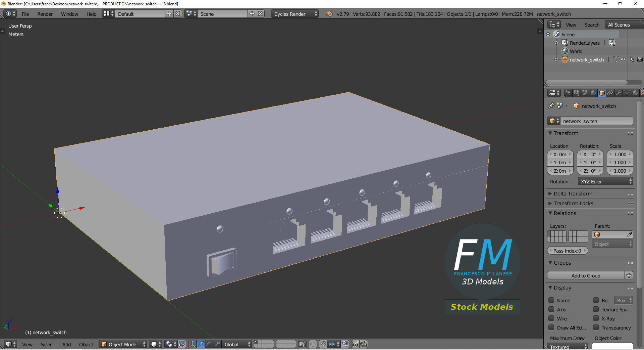Image resolution: width=644 pixels, height=350 pixels.
Task: Select the scale manipulator icon
Action: pyautogui.click(x=217, y=344)
